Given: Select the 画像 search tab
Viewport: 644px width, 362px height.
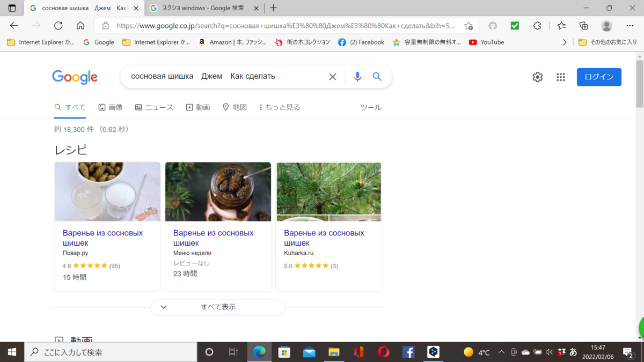Looking at the screenshot, I should point(111,107).
